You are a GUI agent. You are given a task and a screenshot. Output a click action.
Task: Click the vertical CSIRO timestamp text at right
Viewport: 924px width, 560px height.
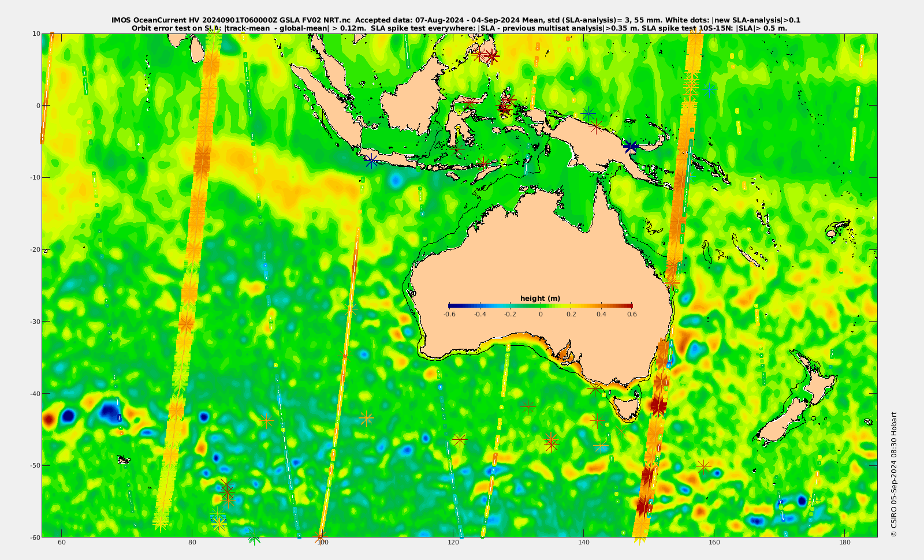coord(894,475)
